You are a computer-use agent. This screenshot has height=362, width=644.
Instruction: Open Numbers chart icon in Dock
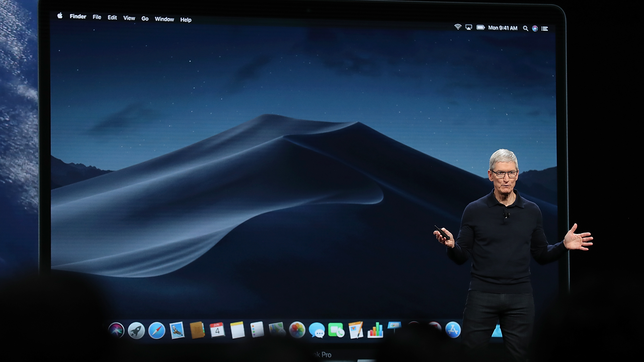375,330
